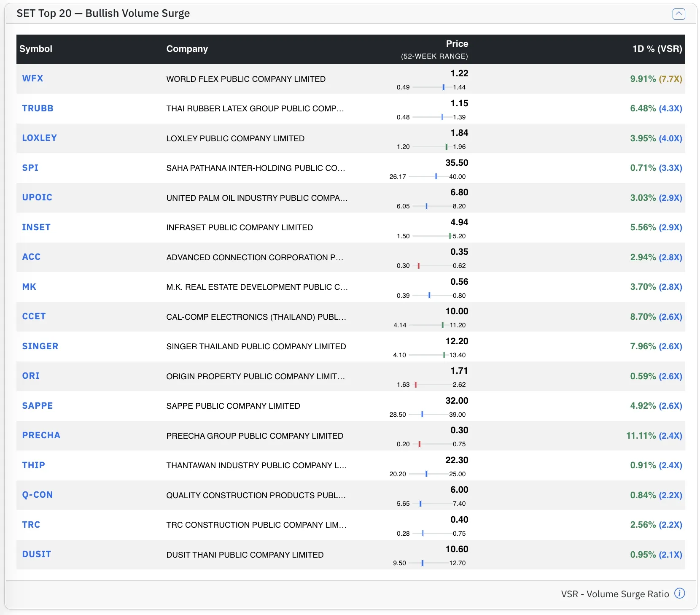Select the VSR - Volume Surge Ratio label
This screenshot has height=615, width=700.
click(x=615, y=594)
